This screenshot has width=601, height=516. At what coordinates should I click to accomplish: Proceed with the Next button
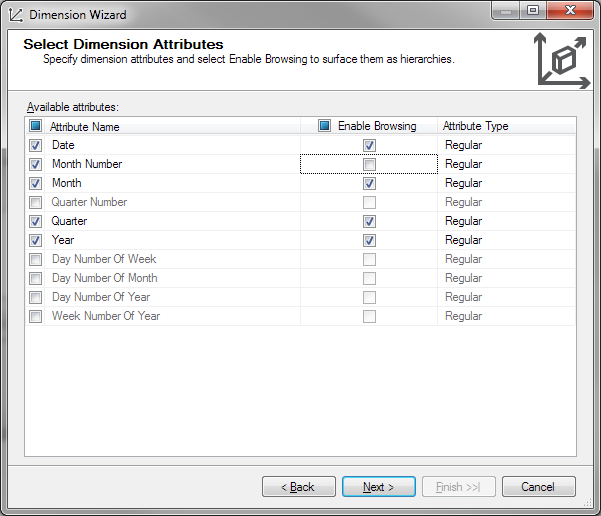(x=378, y=487)
